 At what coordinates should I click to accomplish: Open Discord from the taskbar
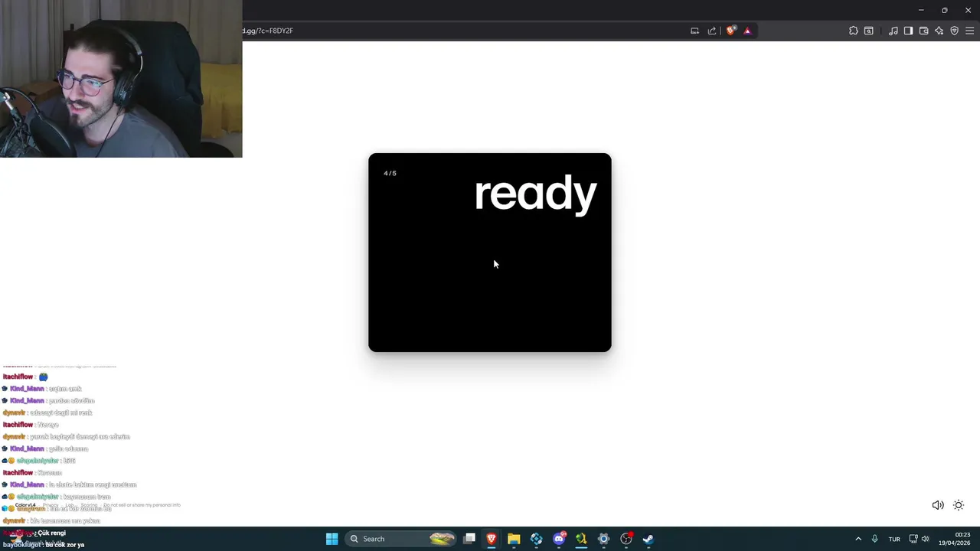559,539
